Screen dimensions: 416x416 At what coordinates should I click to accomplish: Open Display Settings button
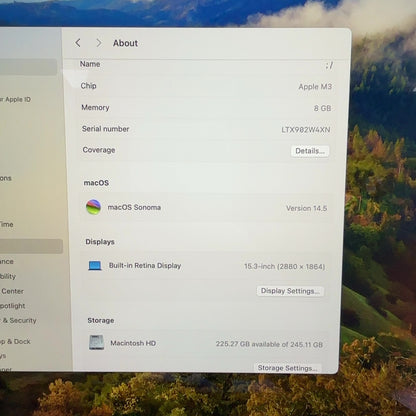click(290, 291)
